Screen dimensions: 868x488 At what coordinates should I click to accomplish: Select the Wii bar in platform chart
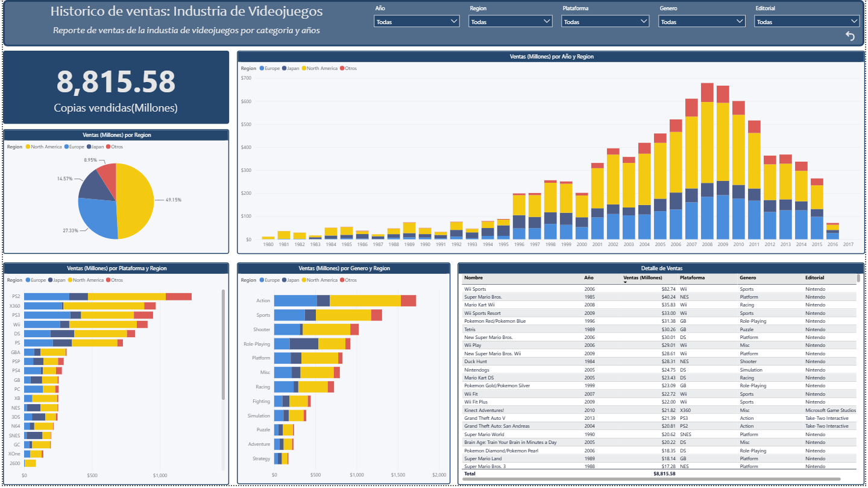(x=86, y=324)
